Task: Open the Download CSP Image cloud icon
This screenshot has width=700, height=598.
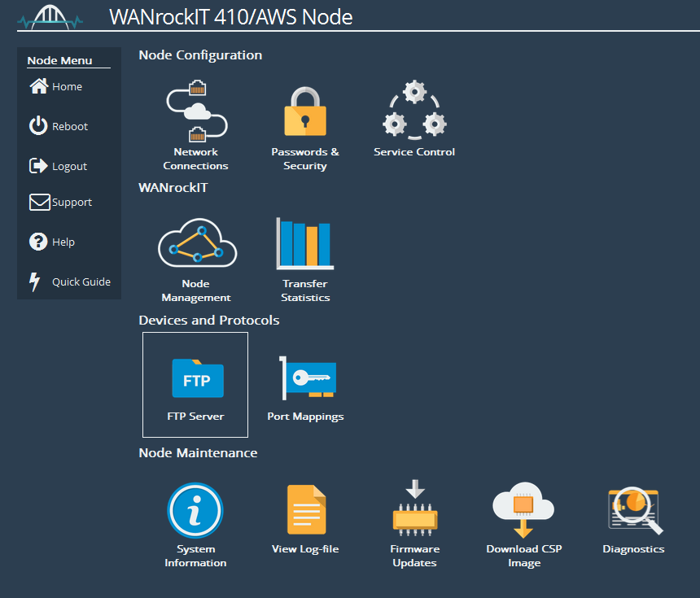Action: pyautogui.click(x=523, y=509)
